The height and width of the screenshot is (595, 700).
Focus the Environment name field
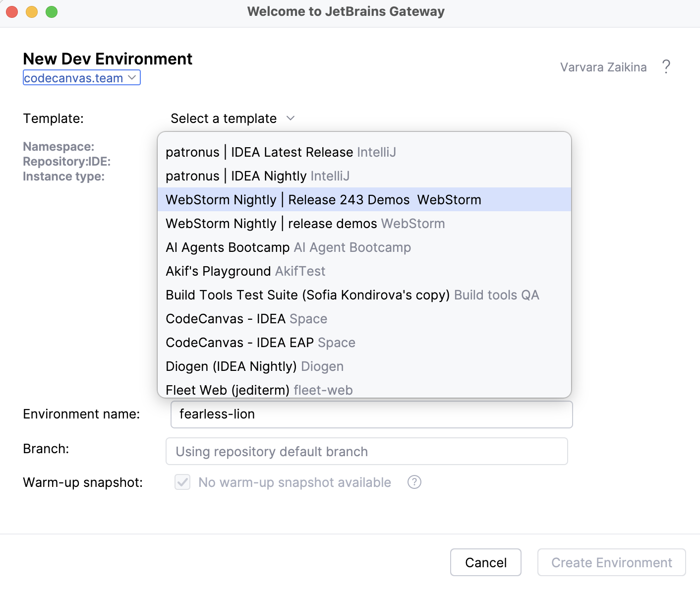click(x=372, y=415)
